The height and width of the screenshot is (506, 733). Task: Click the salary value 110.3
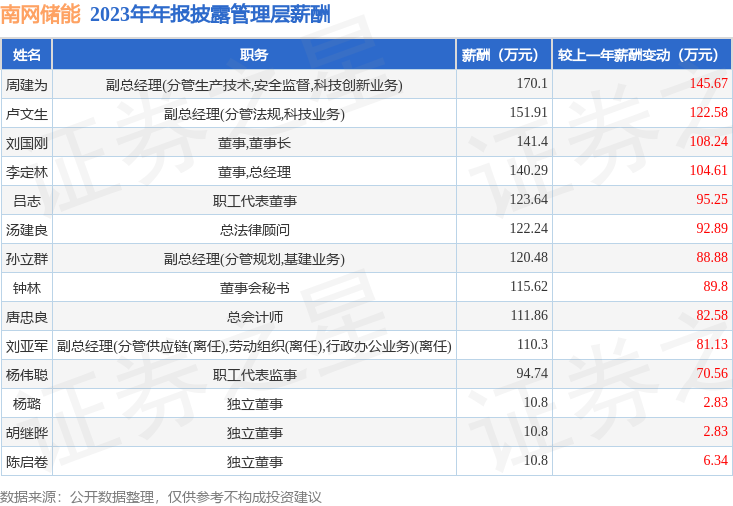(532, 344)
